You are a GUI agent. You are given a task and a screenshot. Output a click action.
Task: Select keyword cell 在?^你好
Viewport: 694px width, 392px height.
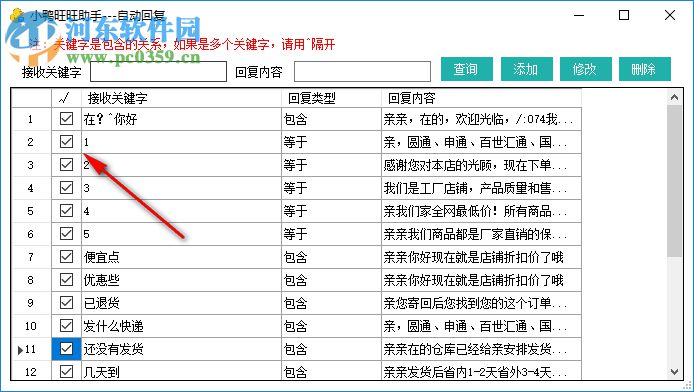181,119
